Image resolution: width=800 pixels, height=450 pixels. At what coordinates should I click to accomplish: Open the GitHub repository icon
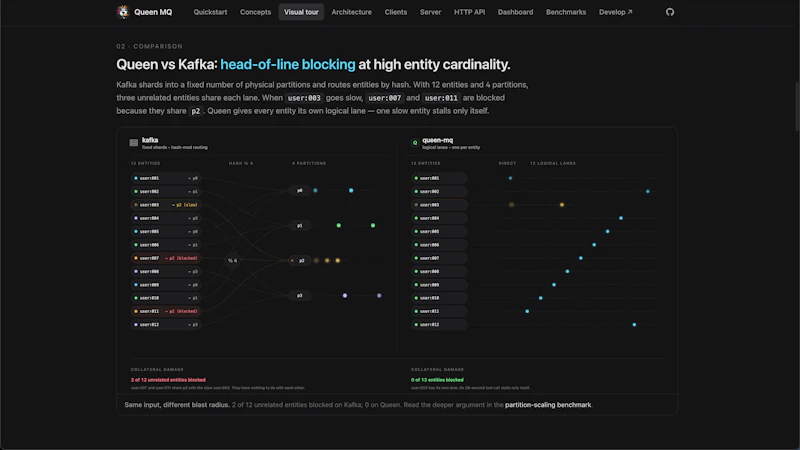[x=669, y=12]
